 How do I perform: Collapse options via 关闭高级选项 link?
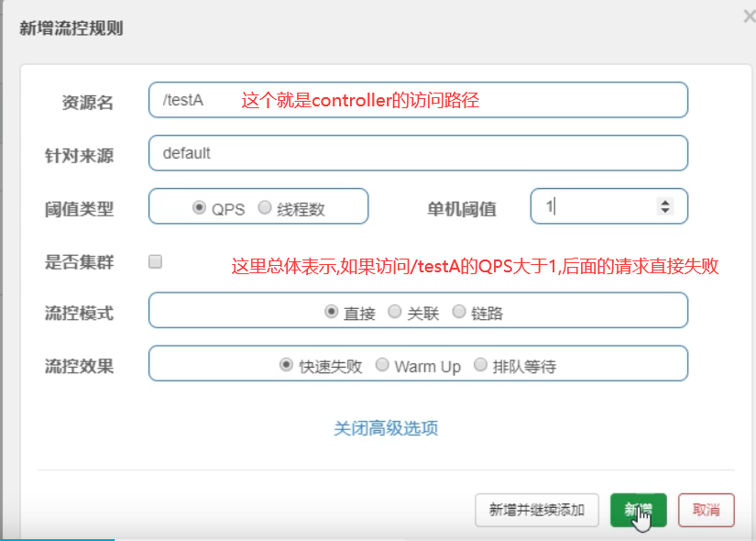(386, 428)
